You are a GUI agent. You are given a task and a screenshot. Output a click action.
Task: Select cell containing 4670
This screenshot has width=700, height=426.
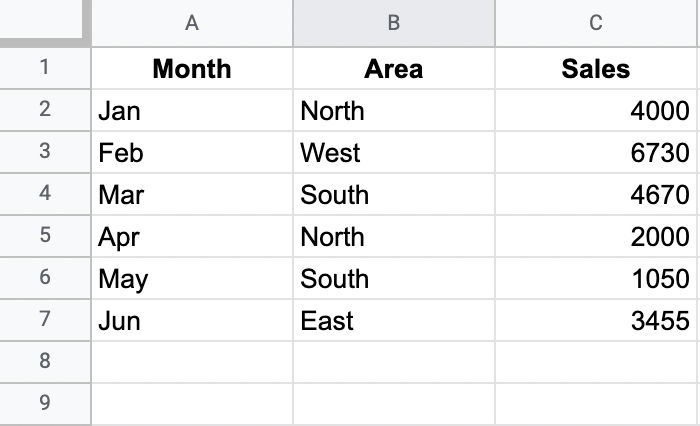(596, 194)
